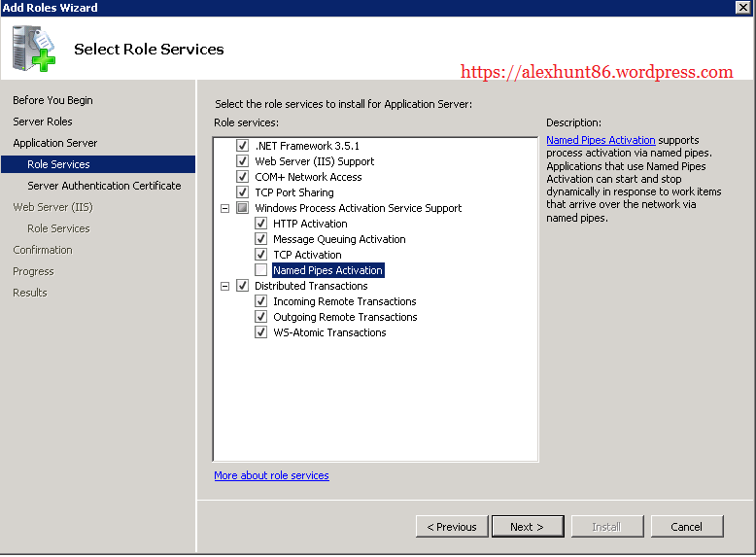Click the server wizard icon in header
The height and width of the screenshot is (557, 756).
coord(34,49)
